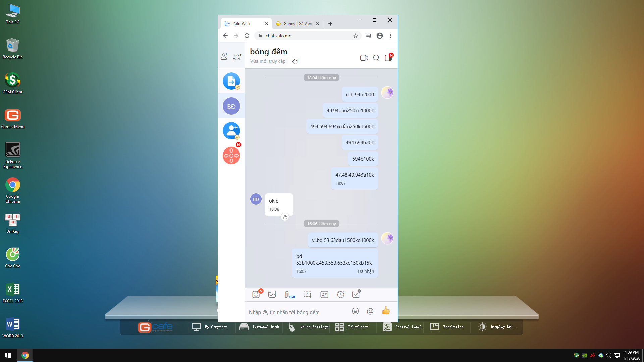Open the emoji picker in message box
The height and width of the screenshot is (362, 644).
tap(355, 311)
